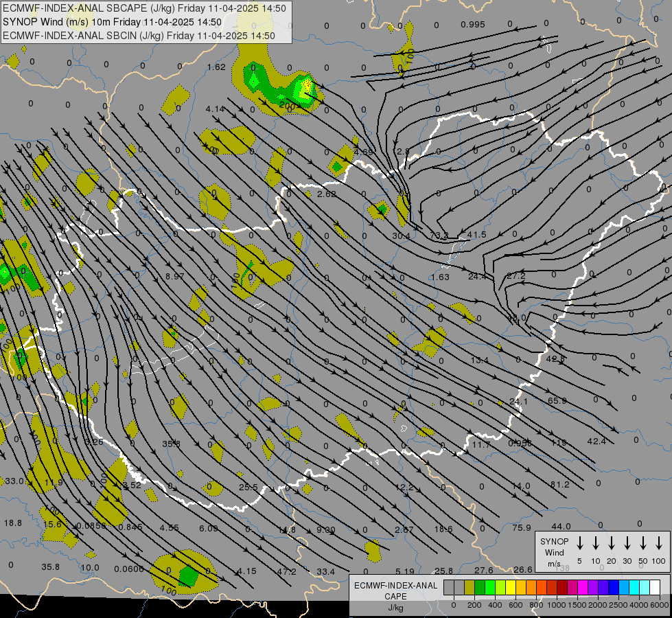Pick the pale cyan swatch before white
The width and height of the screenshot is (672, 618).
645,587
